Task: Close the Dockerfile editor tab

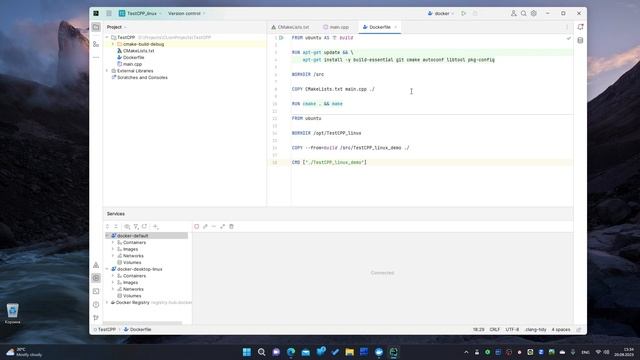Action: coord(396,27)
